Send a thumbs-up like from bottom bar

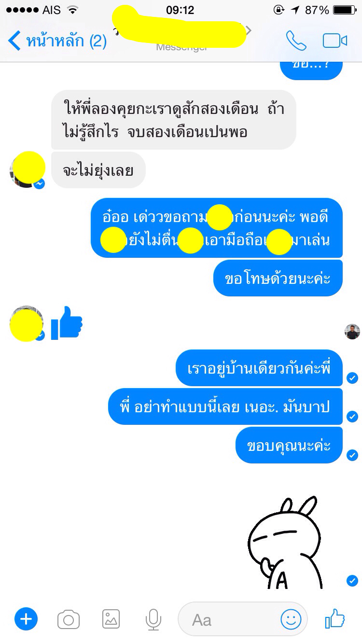(335, 618)
